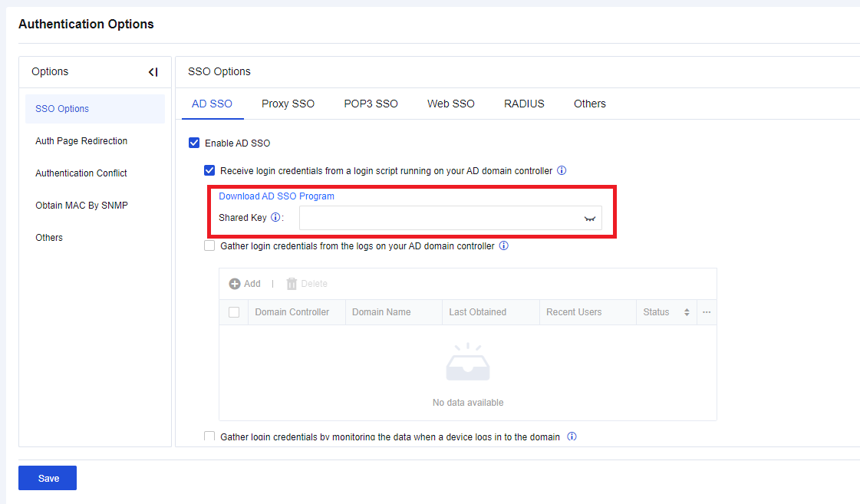This screenshot has width=860, height=504.
Task: Switch to the RADIUS tab
Action: click(x=524, y=104)
